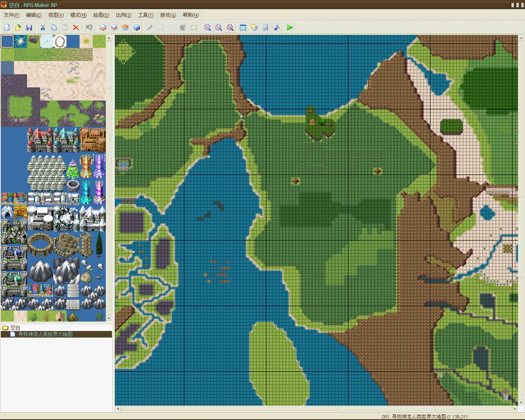Select the greyed-out pencil drawing tool
Screen dimensions: 525x420
150,27
